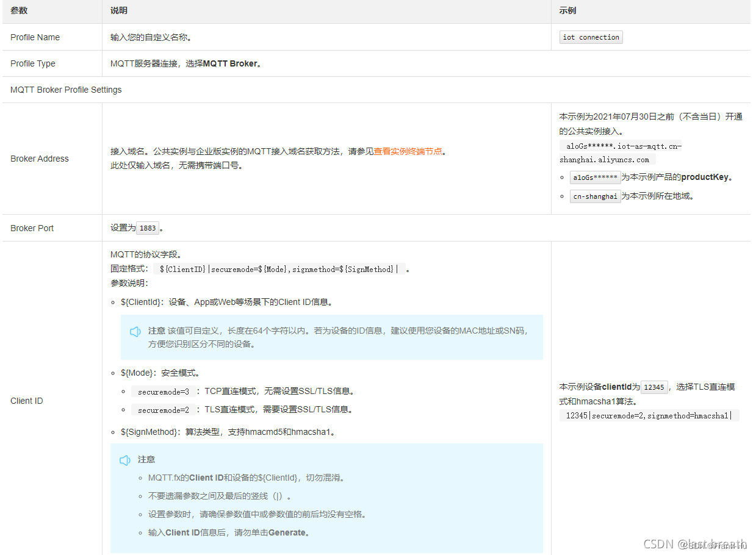Click the ${SignMethod}：算法类型 bullet text

[x=228, y=432]
